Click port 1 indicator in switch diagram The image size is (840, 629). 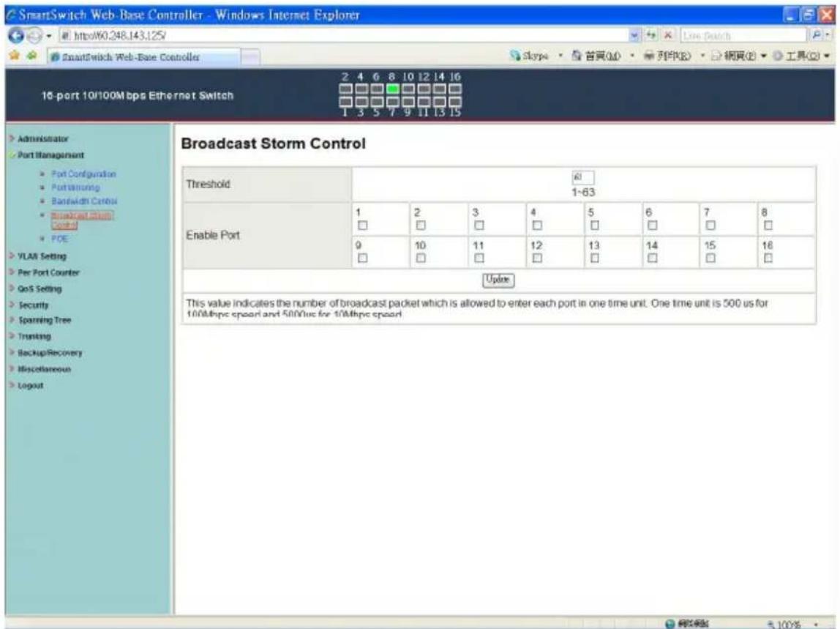pos(345,101)
